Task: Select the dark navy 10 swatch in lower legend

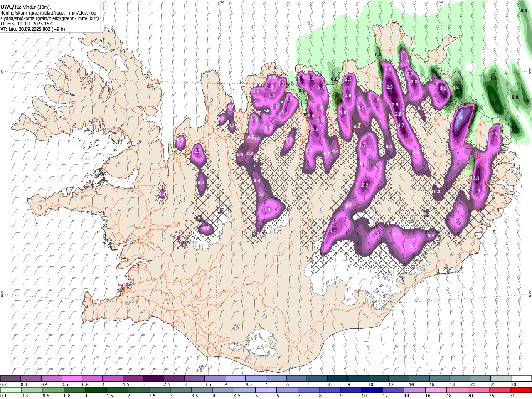Action: pos(372,390)
